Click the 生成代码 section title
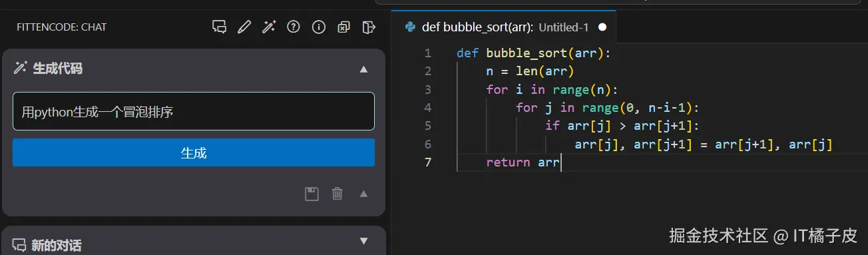The width and height of the screenshot is (868, 255). (58, 69)
